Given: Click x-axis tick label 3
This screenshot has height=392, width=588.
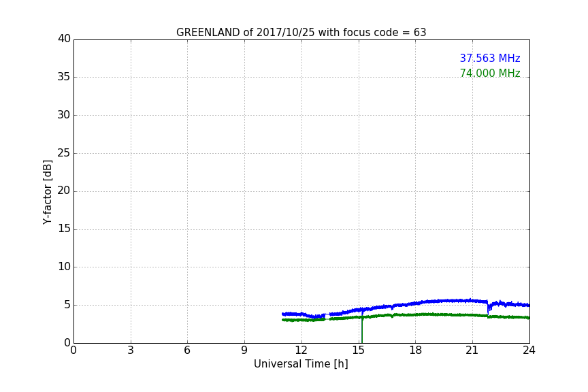Looking at the screenshot, I should point(131,350).
